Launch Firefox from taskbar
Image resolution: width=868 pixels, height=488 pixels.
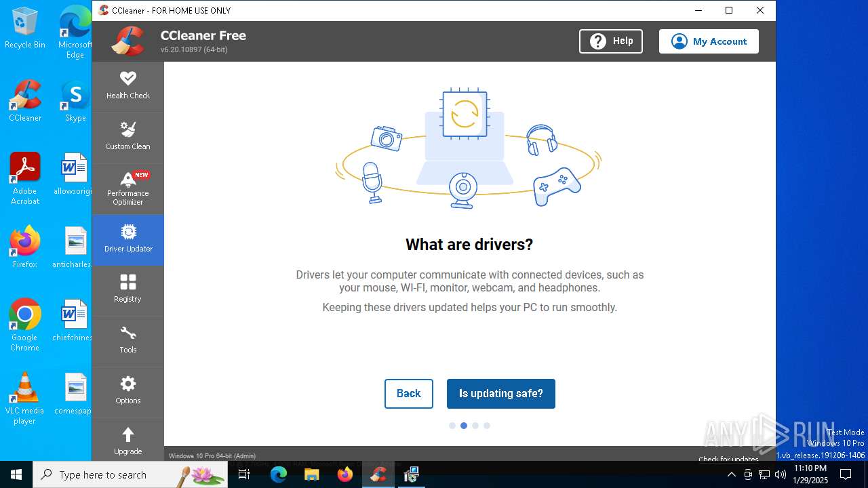tap(345, 474)
